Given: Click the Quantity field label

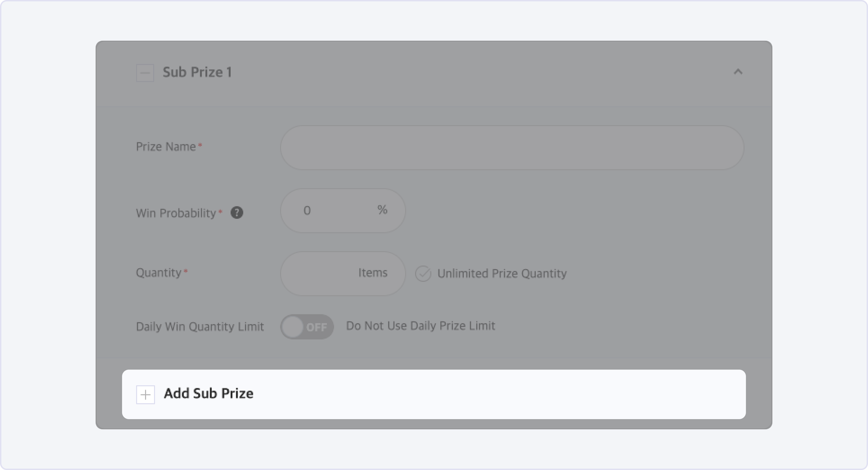Looking at the screenshot, I should (x=159, y=273).
